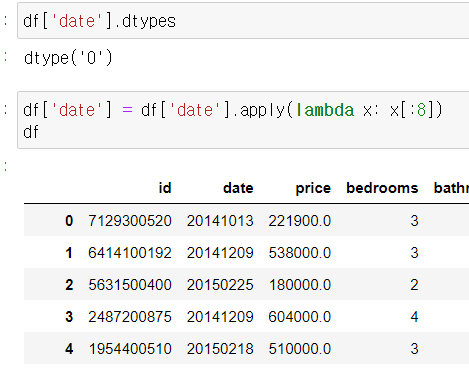Click date value 20141013

click(220, 221)
